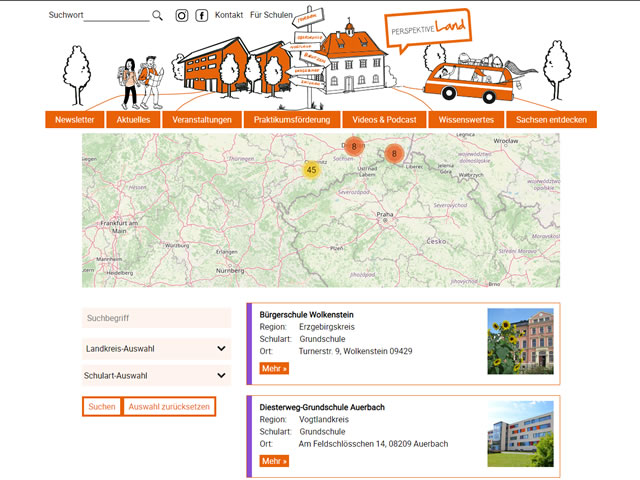The image size is (640, 480).
Task: Click the Würzburg label on map
Action: pyautogui.click(x=177, y=246)
